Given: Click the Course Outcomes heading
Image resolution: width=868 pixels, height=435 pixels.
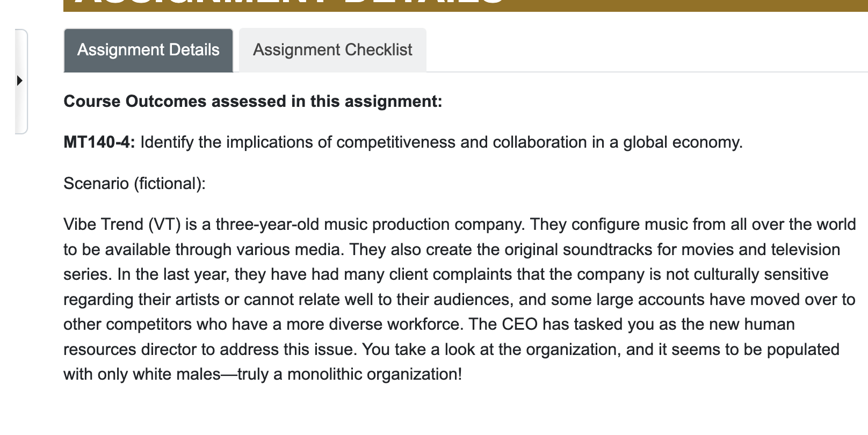Looking at the screenshot, I should [x=252, y=101].
